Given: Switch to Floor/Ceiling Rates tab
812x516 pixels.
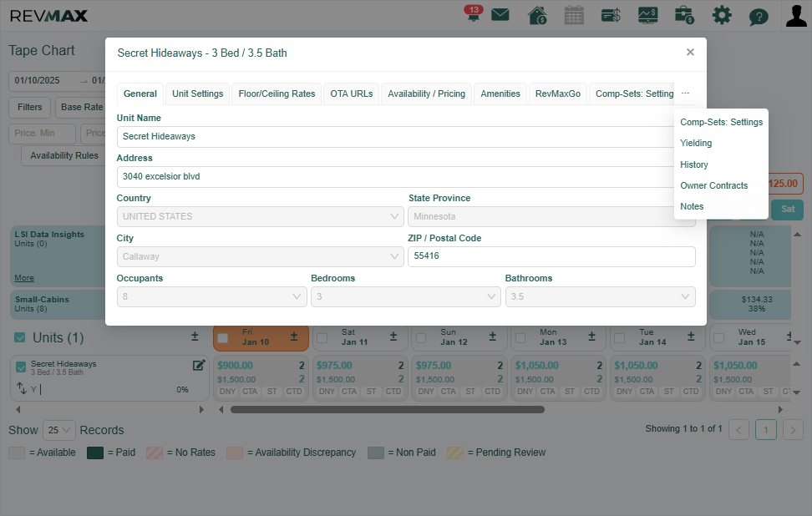Looking at the screenshot, I should [277, 94].
